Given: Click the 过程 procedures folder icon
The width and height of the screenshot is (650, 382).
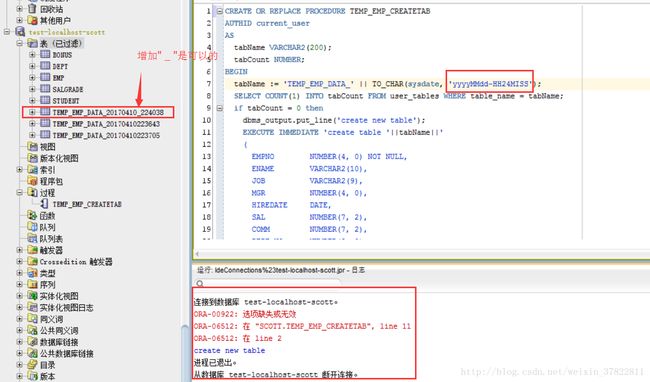Looking at the screenshot, I should 32,193.
